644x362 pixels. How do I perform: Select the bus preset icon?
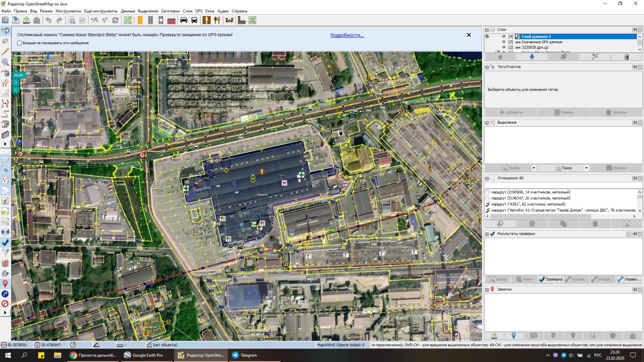(194, 20)
